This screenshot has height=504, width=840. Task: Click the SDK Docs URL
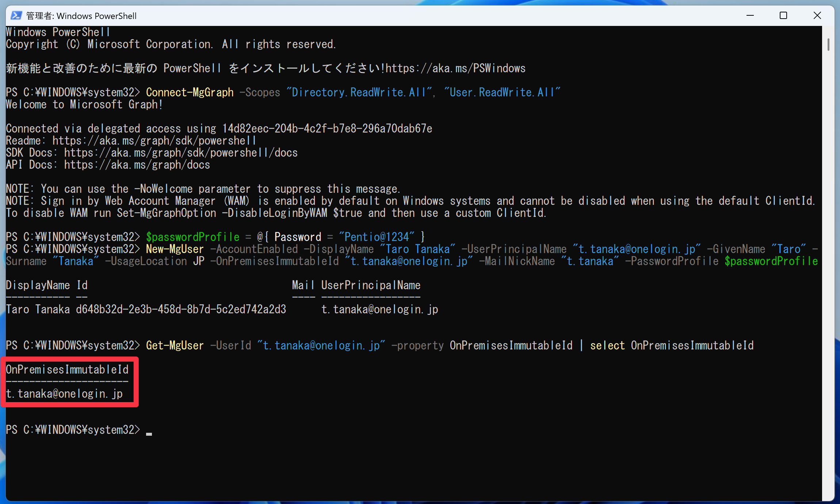click(181, 153)
